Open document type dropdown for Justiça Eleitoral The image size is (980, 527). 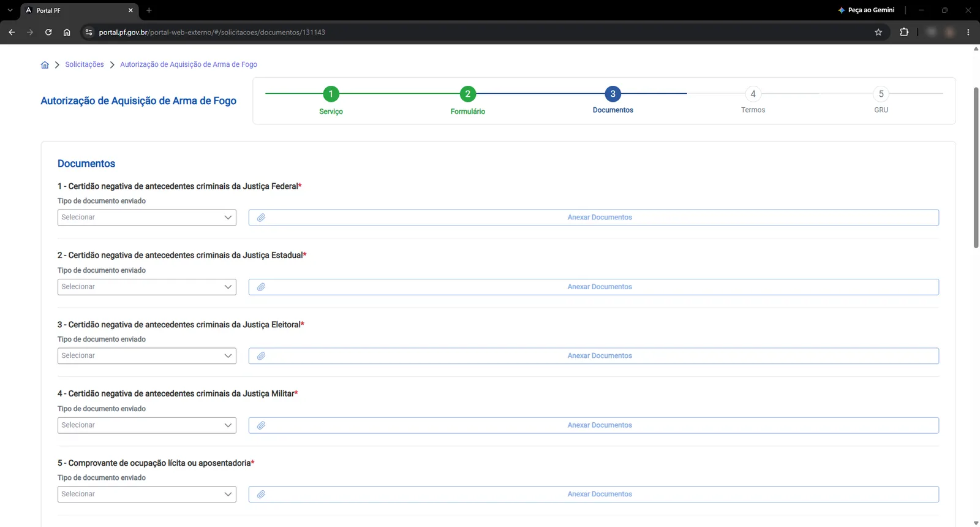click(147, 356)
